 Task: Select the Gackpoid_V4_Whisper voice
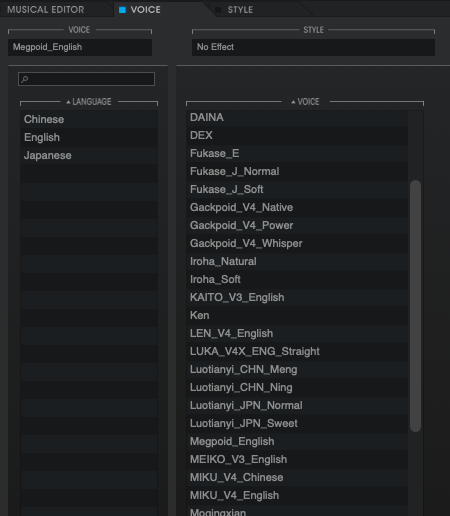click(297, 243)
